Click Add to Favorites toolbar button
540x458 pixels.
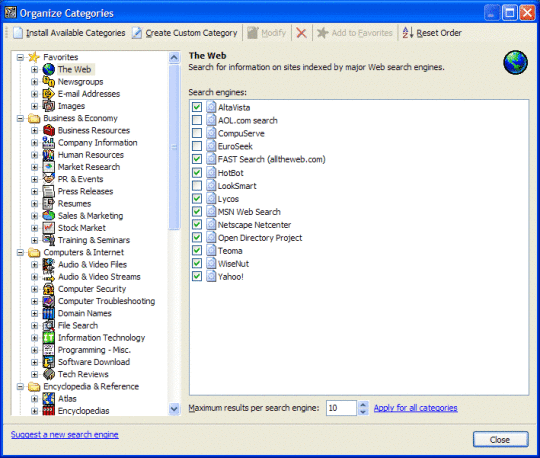point(355,33)
